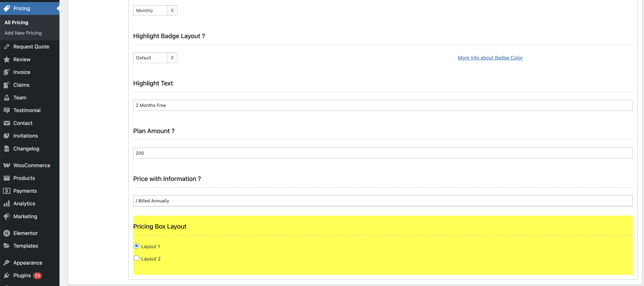Click the Review star icon
The image size is (644, 286).
7,59
